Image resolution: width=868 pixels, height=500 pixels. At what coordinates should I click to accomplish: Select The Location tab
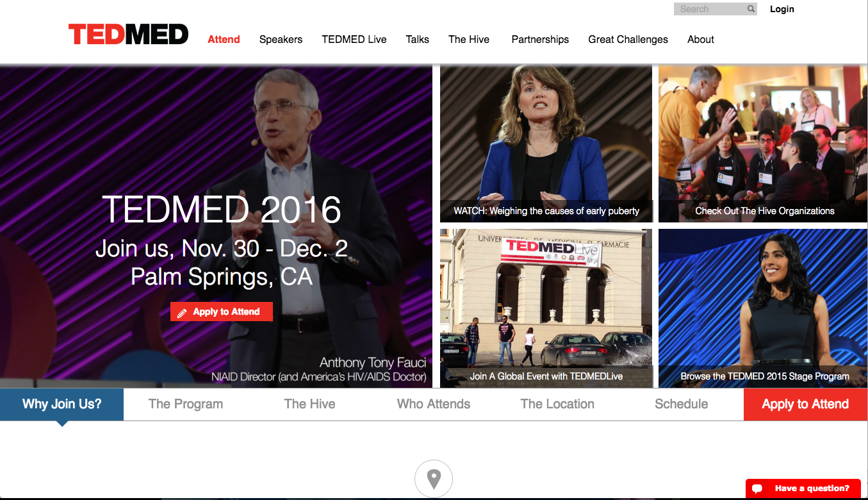click(557, 404)
